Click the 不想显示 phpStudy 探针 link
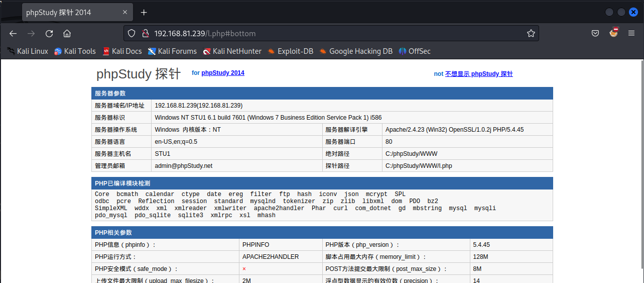The image size is (644, 283). [x=479, y=74]
